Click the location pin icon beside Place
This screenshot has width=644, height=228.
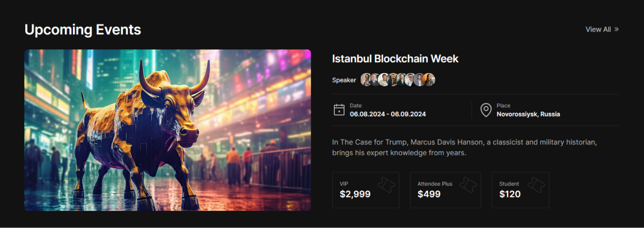[x=486, y=110]
